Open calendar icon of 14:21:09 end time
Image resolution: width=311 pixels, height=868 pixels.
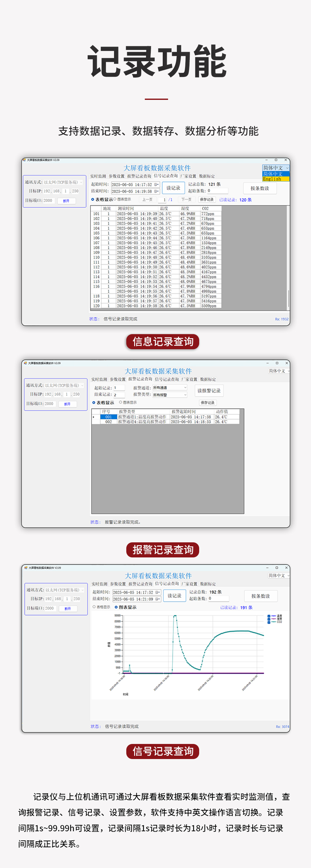click(157, 599)
